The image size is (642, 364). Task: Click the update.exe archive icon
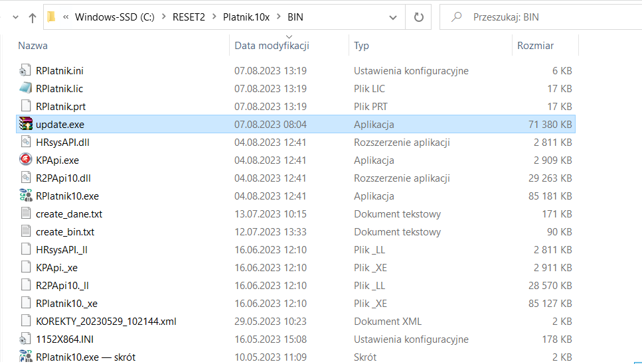pos(25,124)
